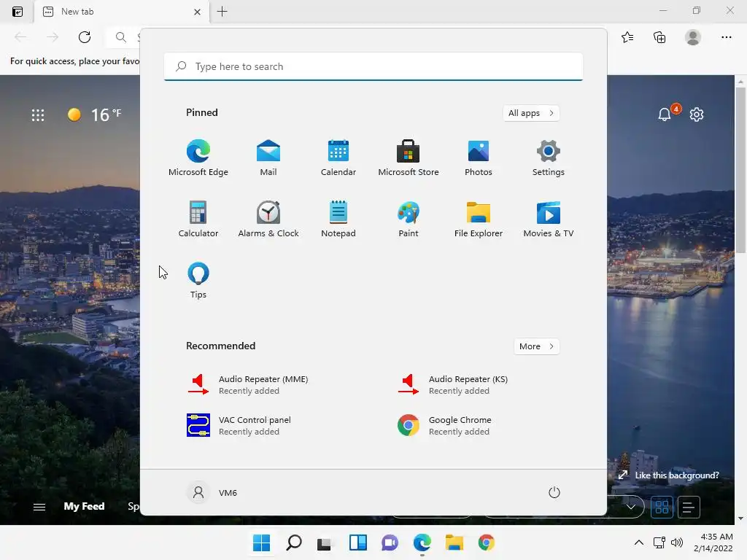The height and width of the screenshot is (560, 747).
Task: Open the feed hamburger menu
Action: tap(39, 507)
